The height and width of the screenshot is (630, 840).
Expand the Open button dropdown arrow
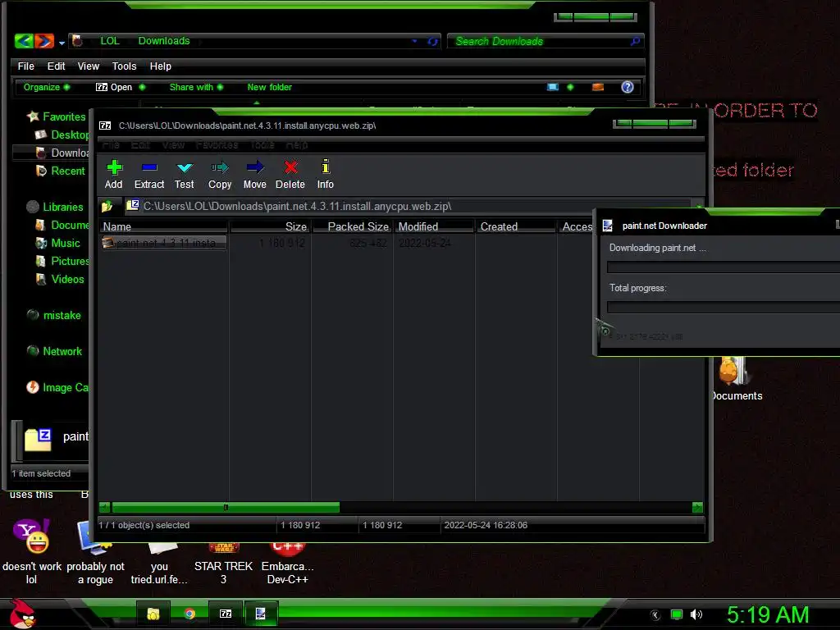pos(142,87)
